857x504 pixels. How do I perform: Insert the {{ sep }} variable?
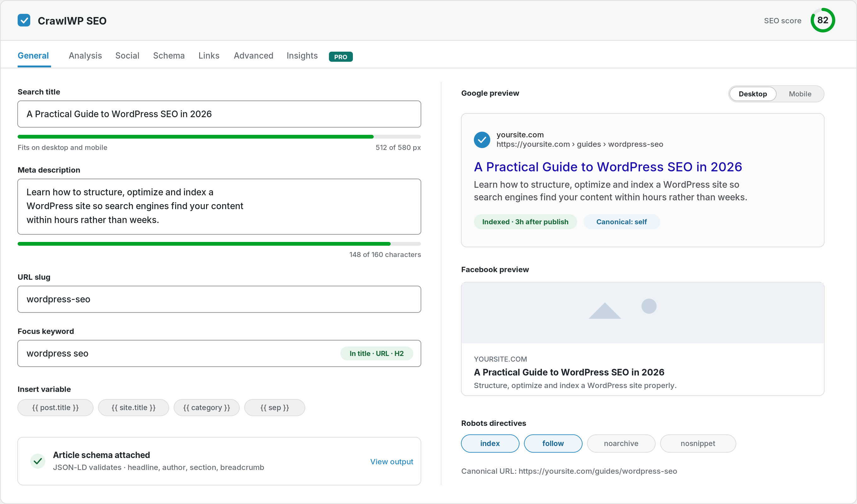click(274, 407)
